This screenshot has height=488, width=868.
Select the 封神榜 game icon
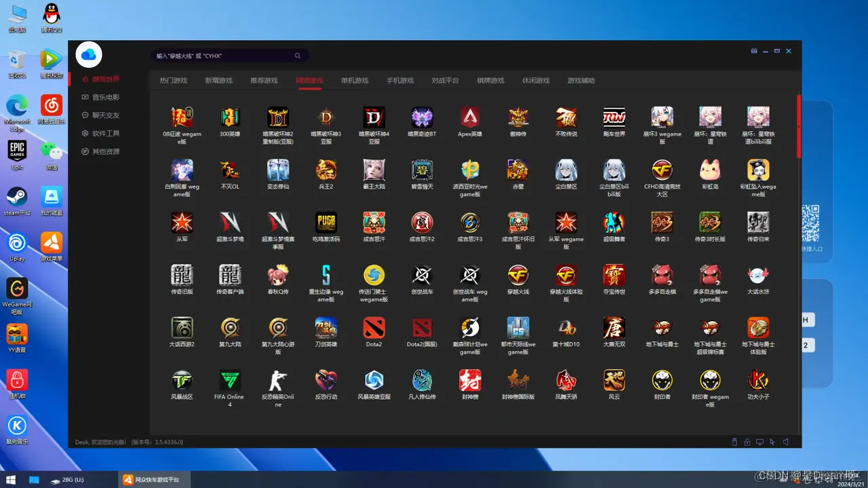[469, 380]
